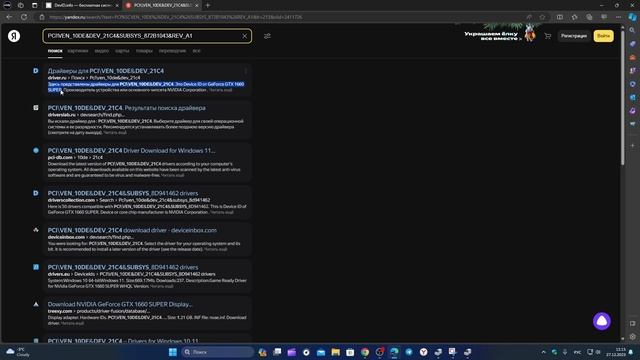The width and height of the screenshot is (640, 360).
Task: Close the DevID.info tab
Action: point(116,5)
